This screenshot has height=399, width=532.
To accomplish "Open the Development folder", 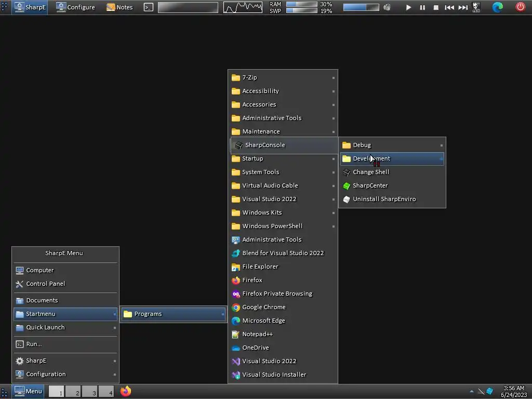I will click(x=392, y=159).
